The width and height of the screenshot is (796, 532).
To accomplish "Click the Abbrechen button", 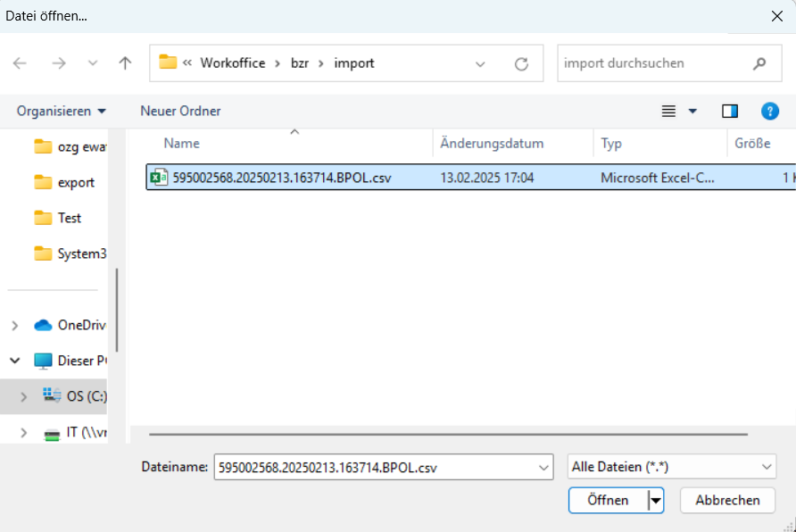I will pos(726,500).
